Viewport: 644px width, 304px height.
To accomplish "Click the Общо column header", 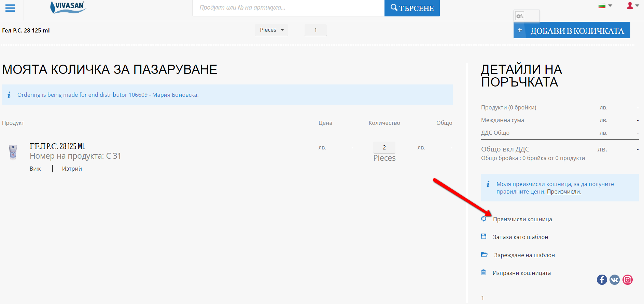I will coord(444,123).
